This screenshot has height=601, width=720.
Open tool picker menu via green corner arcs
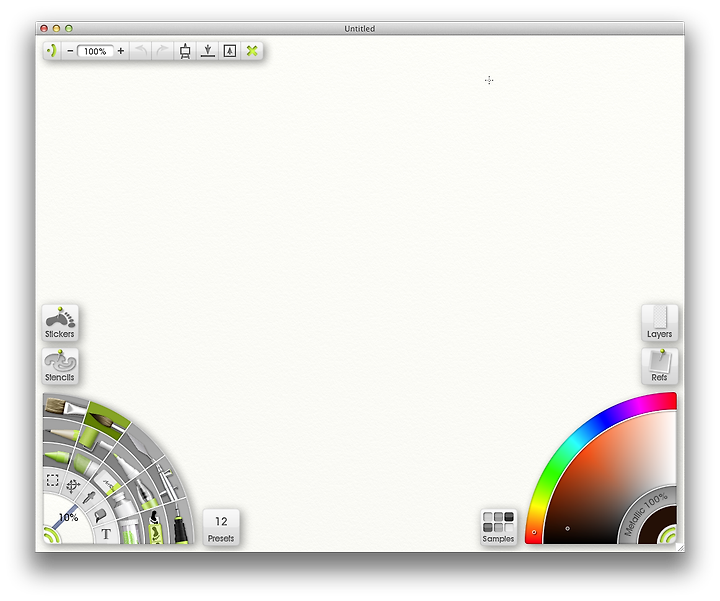click(51, 536)
